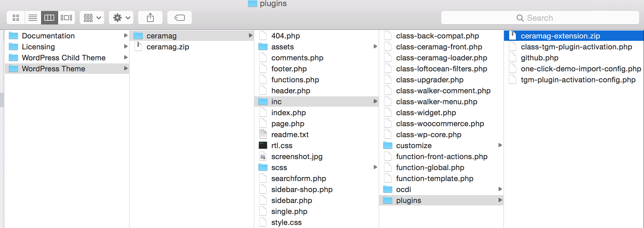Select class-walker-menu.php file
644x228 pixels.
point(441,102)
